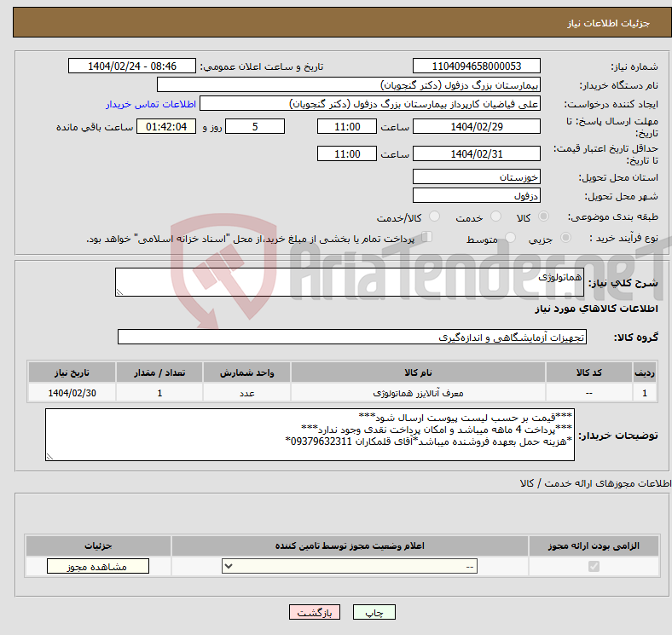The image size is (672, 635).
Task: Click inside the توضیحات خریدار text box
Action: [310, 435]
